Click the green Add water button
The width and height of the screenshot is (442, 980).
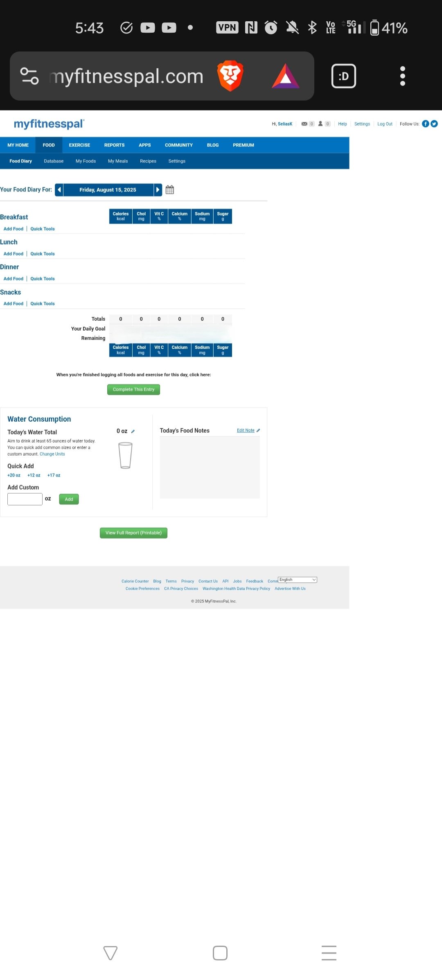(x=69, y=499)
